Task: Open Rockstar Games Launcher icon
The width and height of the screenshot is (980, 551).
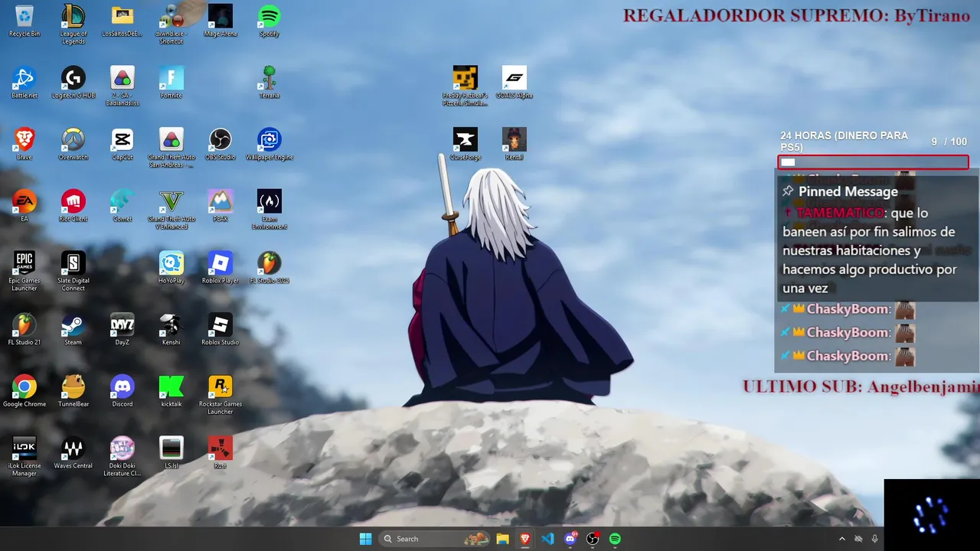Action: [x=220, y=396]
